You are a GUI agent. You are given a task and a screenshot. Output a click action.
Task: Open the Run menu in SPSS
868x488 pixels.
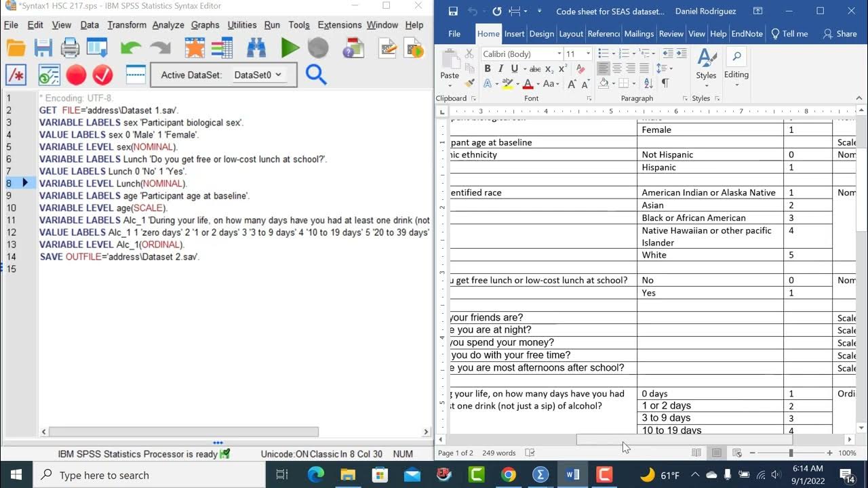tap(272, 25)
